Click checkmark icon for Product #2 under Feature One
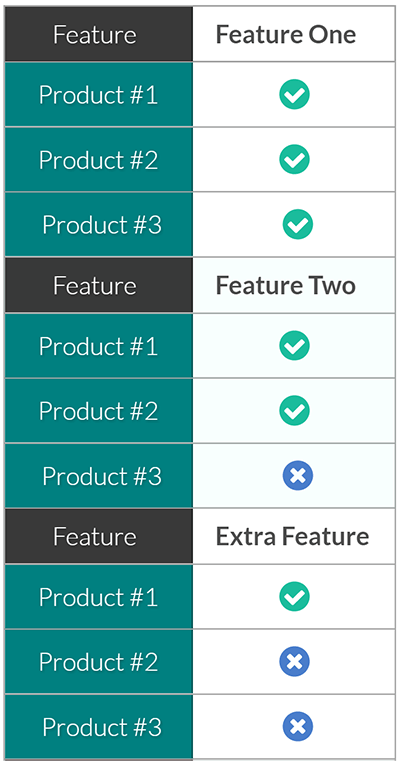This screenshot has height=763, width=400. [294, 159]
